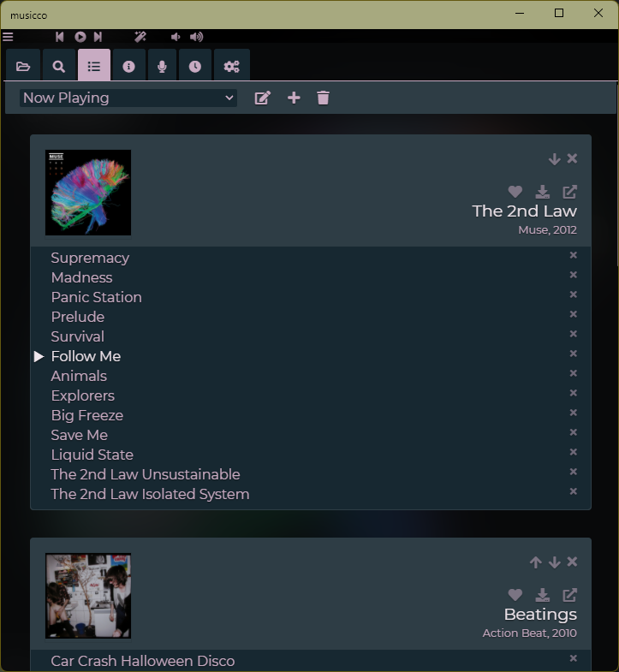Click the magic wand icon

pos(140,37)
